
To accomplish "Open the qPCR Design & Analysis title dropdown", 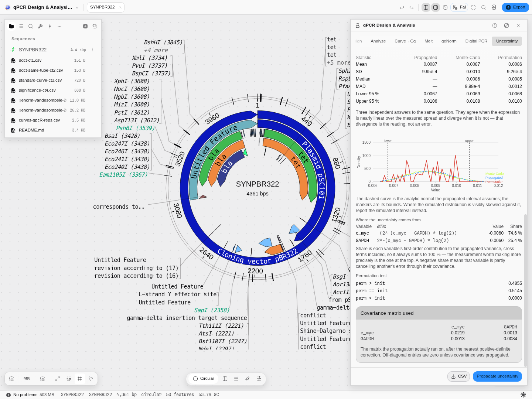I will click(77, 7).
